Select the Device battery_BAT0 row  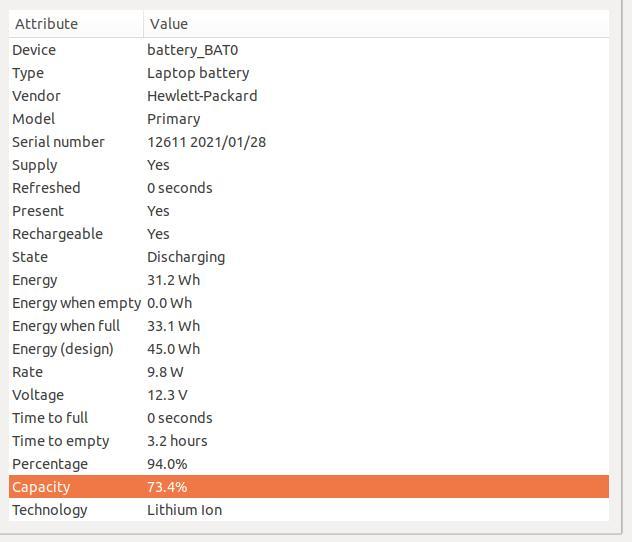pyautogui.click(x=309, y=50)
